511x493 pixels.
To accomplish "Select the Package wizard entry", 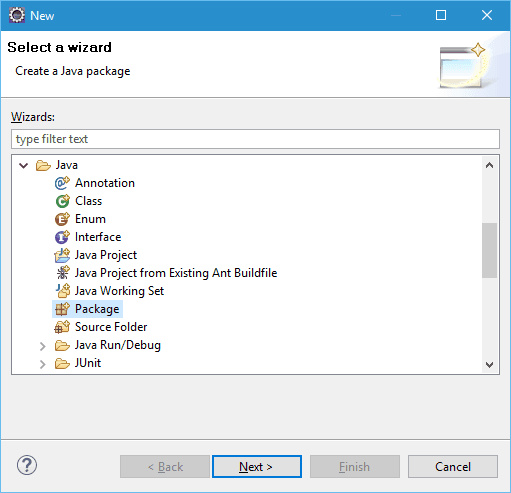I will click(x=97, y=309).
